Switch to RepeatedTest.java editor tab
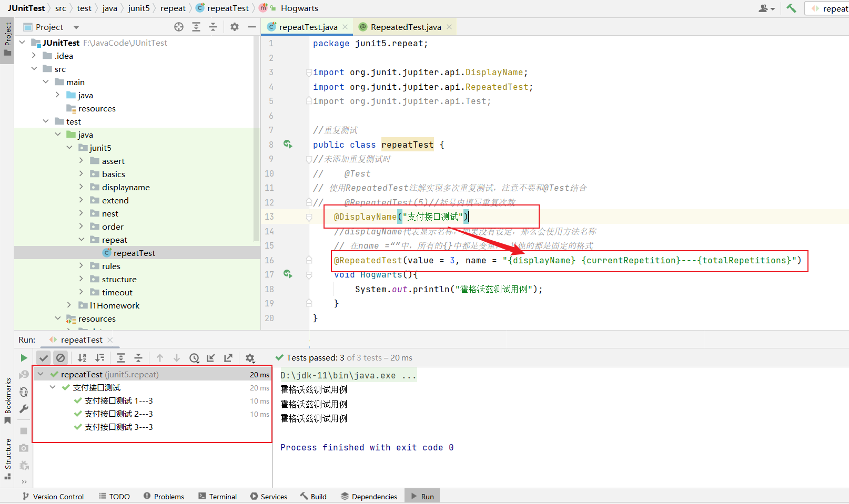The image size is (849, 504). pyautogui.click(x=405, y=27)
